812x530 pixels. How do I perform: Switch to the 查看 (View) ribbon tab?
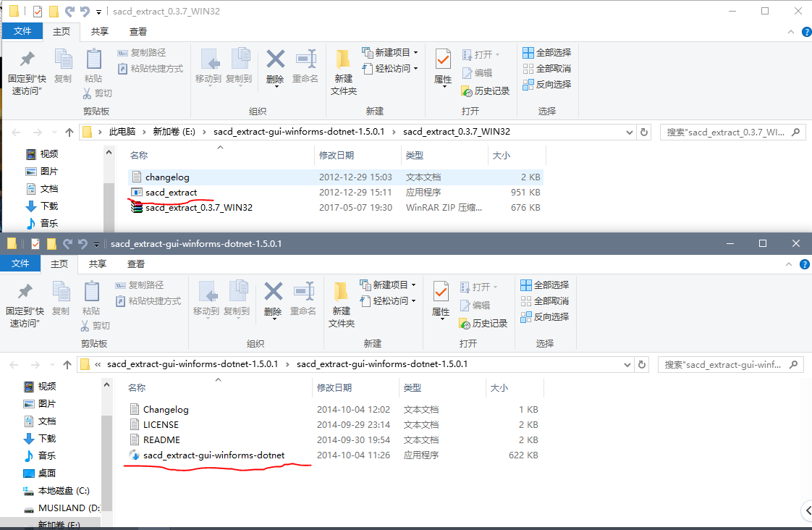(138, 32)
